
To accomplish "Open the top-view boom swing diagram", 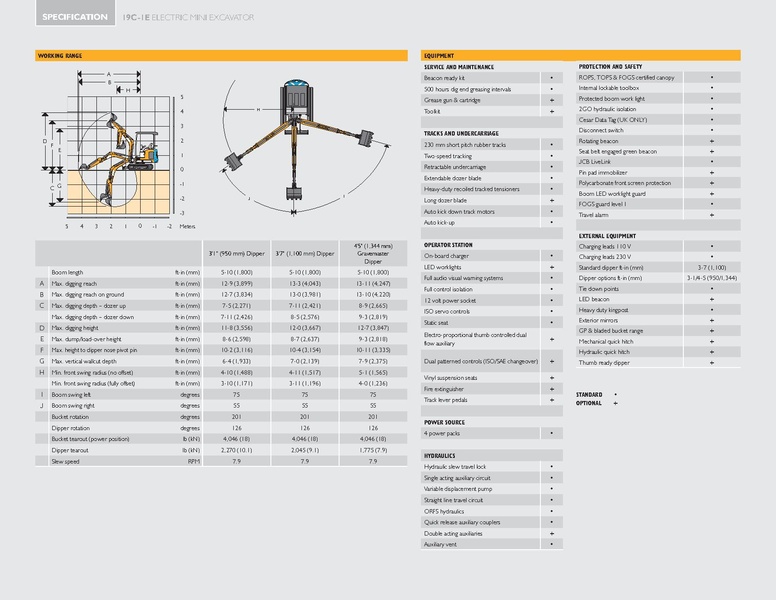I will coord(304,146).
